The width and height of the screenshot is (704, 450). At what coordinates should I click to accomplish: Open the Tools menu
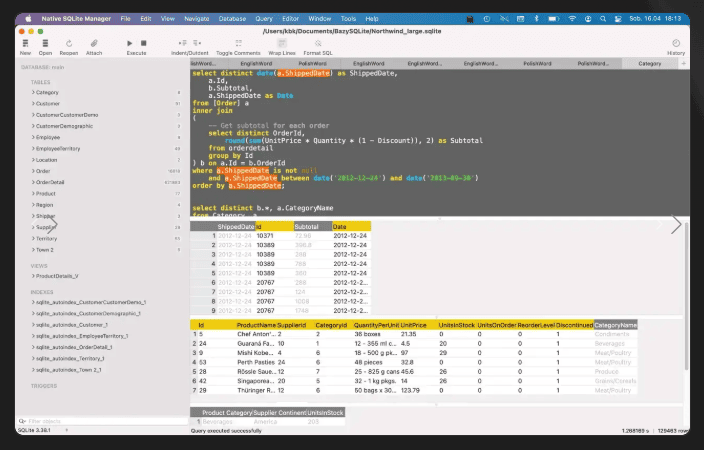[x=348, y=19]
